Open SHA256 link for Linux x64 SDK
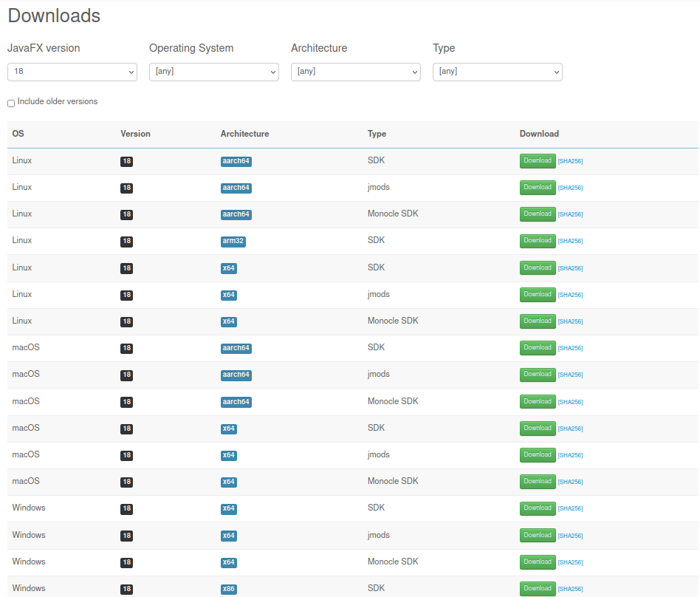Image resolution: width=700 pixels, height=597 pixels. [x=571, y=268]
